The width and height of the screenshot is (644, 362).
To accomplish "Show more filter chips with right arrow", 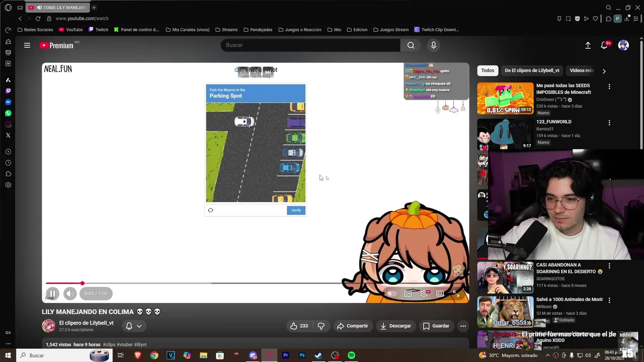I will coord(604,71).
